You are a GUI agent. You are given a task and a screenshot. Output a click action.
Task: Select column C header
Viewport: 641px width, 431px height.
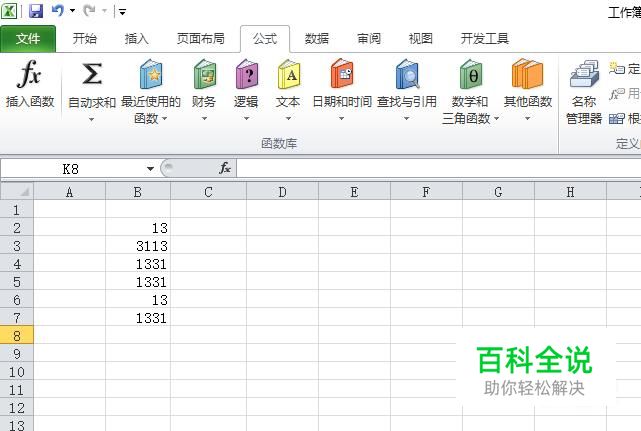208,192
